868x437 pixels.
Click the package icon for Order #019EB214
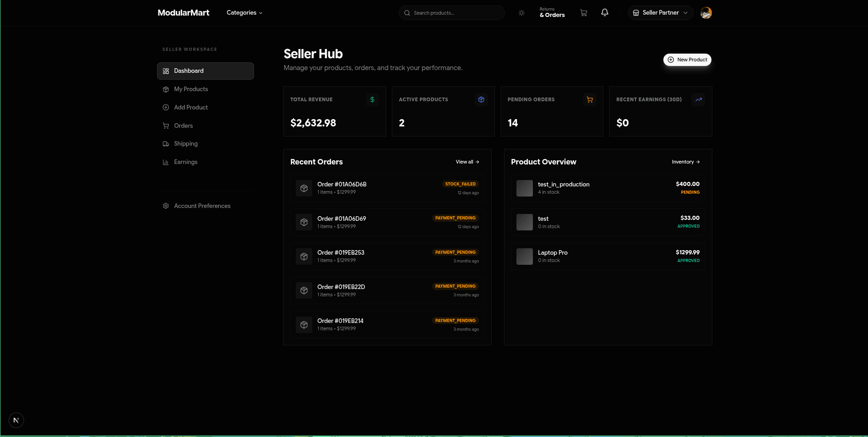click(x=304, y=325)
